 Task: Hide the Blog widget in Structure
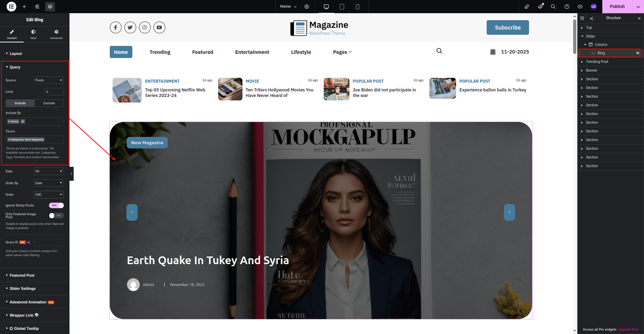(x=637, y=53)
